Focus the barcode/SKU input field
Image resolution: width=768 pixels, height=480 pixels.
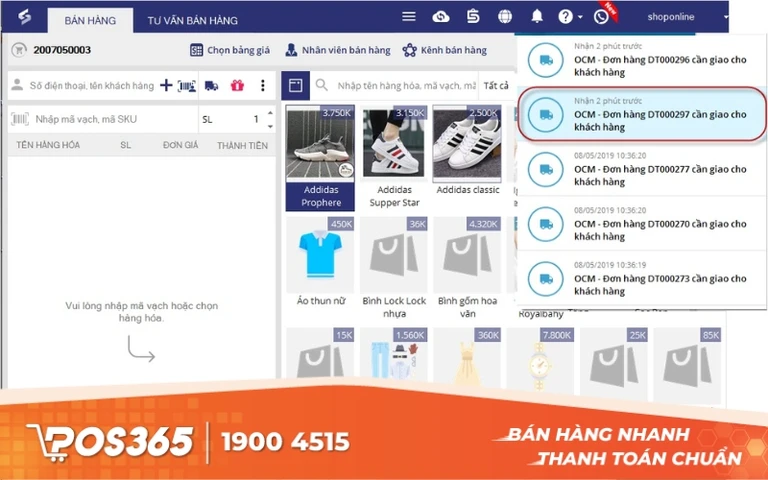(103, 119)
